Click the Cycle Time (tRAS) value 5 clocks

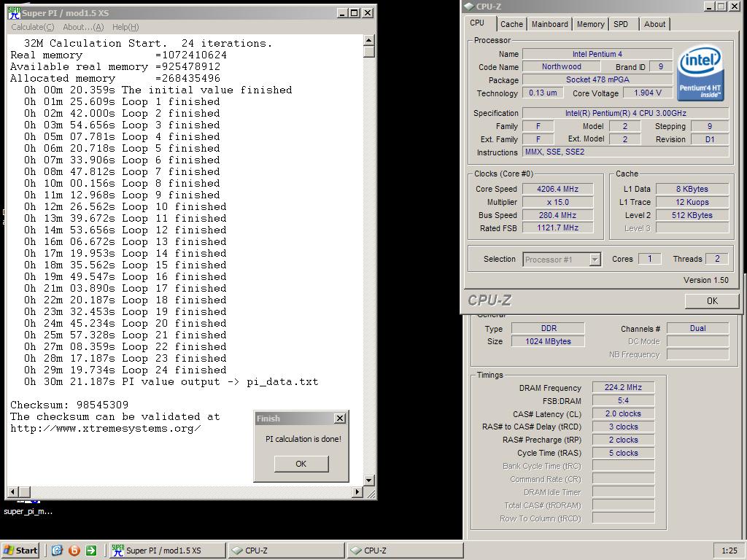[x=623, y=453]
